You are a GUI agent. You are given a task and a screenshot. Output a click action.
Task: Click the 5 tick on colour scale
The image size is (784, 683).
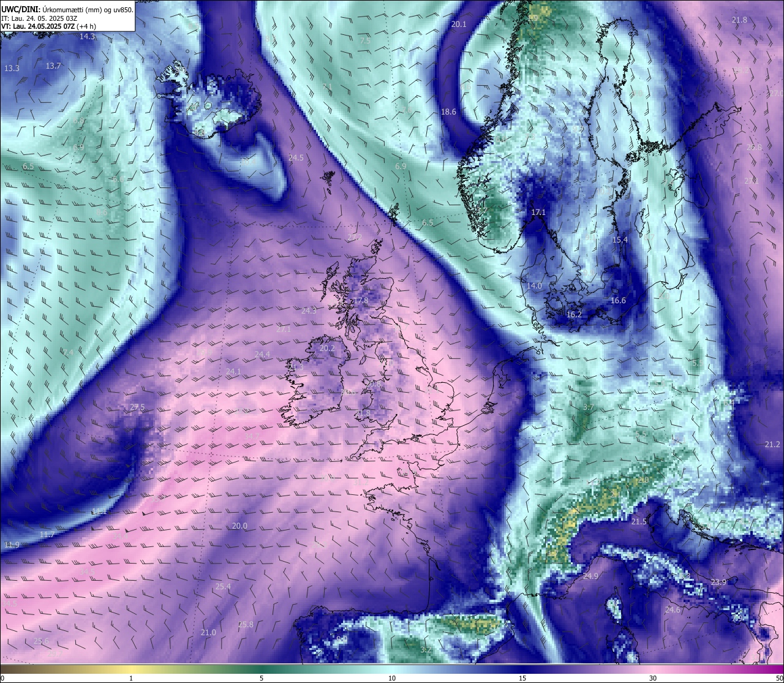pyautogui.click(x=262, y=678)
